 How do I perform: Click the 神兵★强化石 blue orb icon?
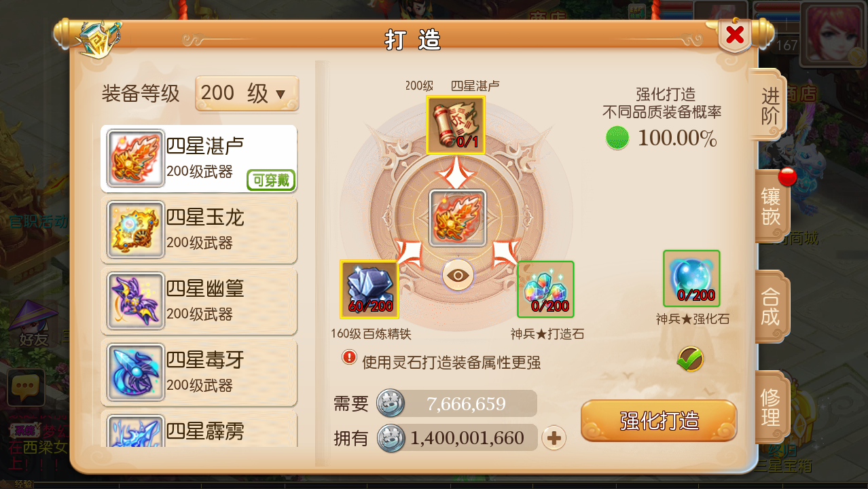pyautogui.click(x=691, y=278)
